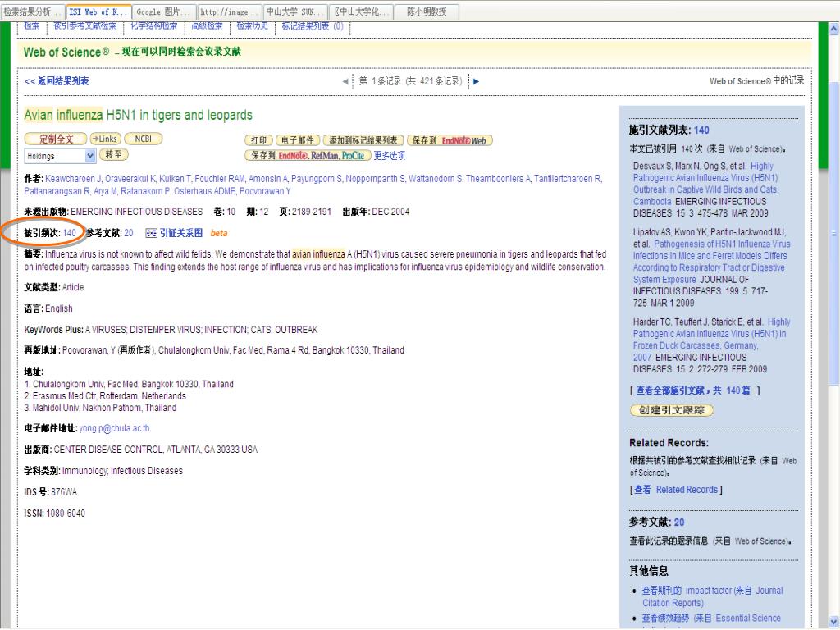Click 查看 Related Records link
The image size is (840, 630).
(x=676, y=490)
